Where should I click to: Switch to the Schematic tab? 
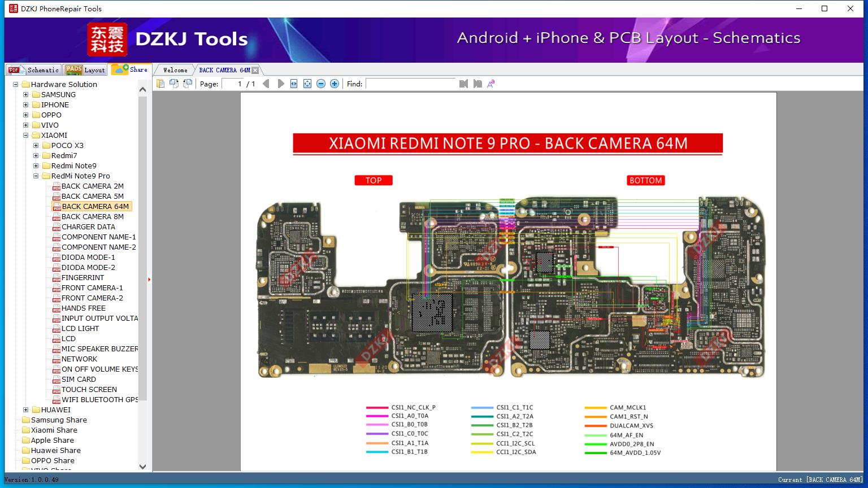(33, 69)
